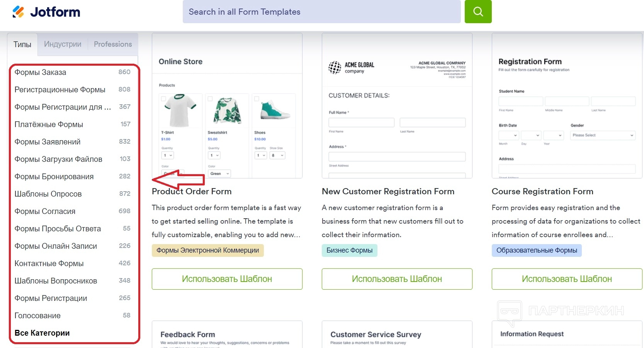Open the Gender 'Please Select' dropdown
The image size is (644, 348).
[x=603, y=135]
